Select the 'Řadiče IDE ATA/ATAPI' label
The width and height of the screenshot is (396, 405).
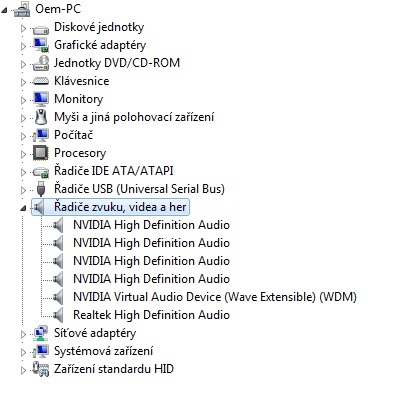pyautogui.click(x=114, y=171)
